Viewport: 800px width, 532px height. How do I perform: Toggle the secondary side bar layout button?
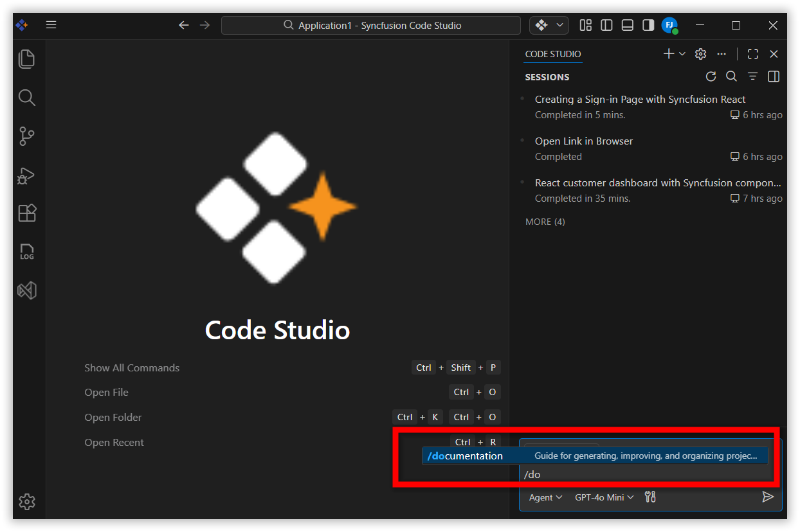[x=648, y=25]
